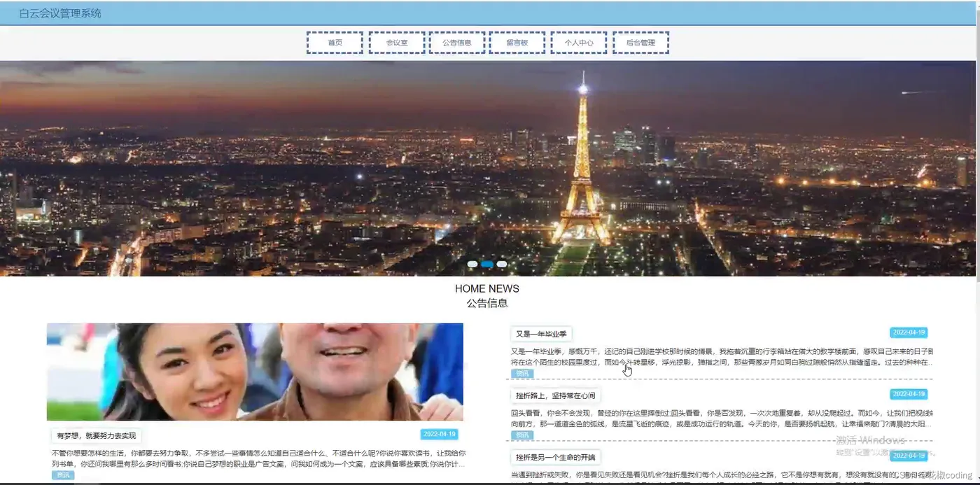The image size is (980, 485).
Task: Select the active middle carousel dot
Action: (x=486, y=264)
